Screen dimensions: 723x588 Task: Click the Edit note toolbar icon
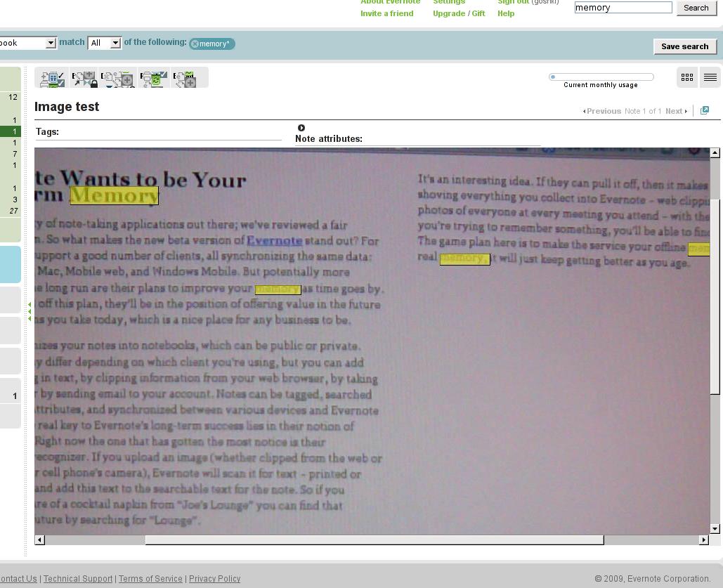click(x=84, y=79)
